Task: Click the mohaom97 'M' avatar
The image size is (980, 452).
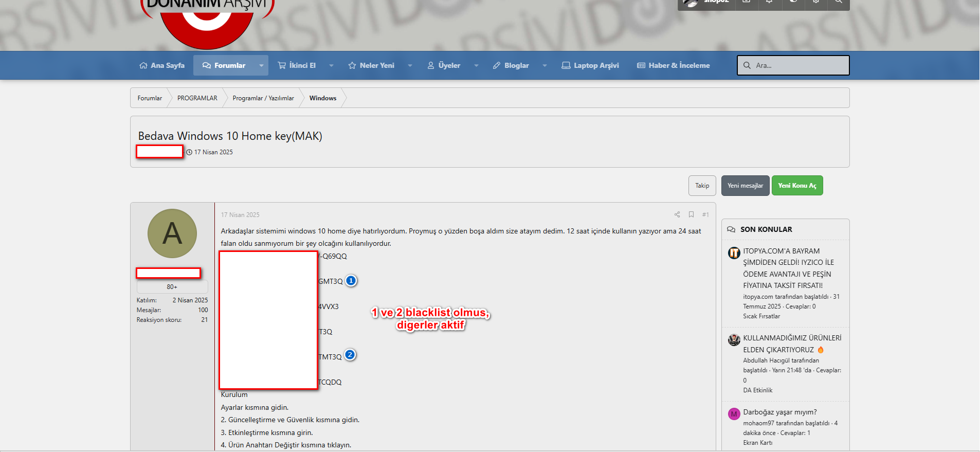Action: tap(734, 414)
